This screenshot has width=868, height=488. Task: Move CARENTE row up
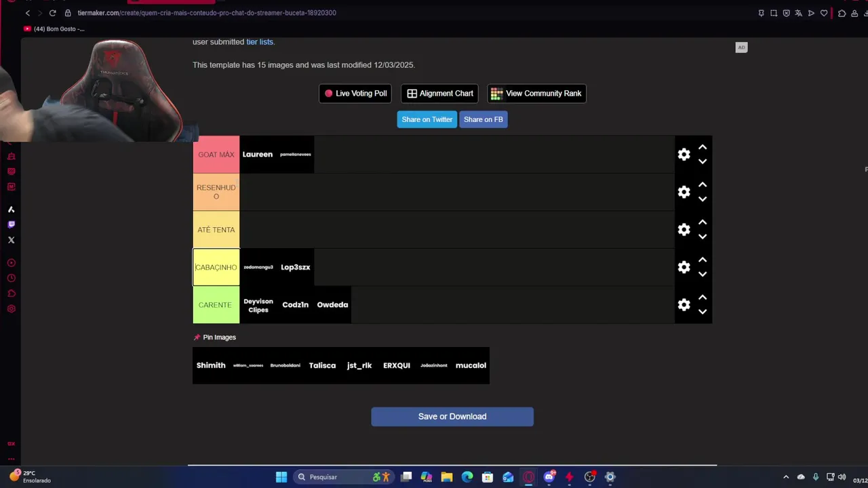click(x=703, y=298)
